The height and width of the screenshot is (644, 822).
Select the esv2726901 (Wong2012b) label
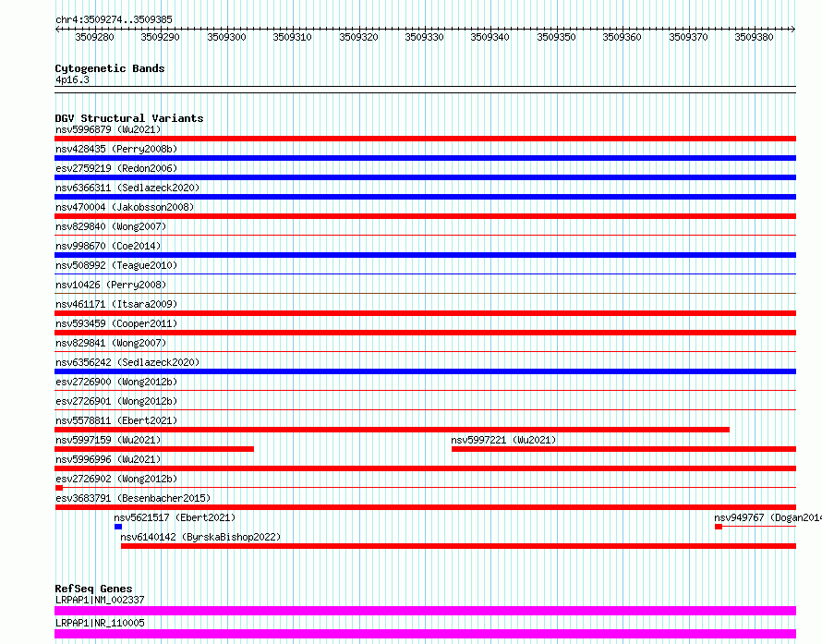[116, 401]
